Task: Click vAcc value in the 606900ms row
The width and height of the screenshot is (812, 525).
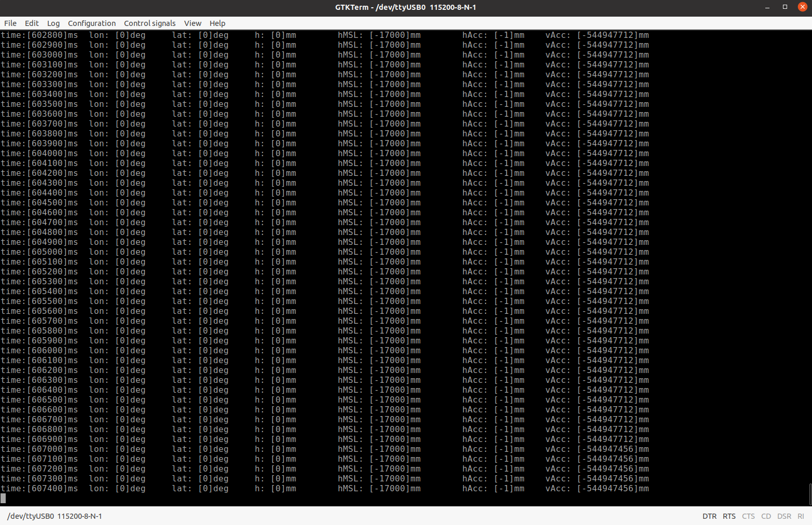Action: [613, 439]
